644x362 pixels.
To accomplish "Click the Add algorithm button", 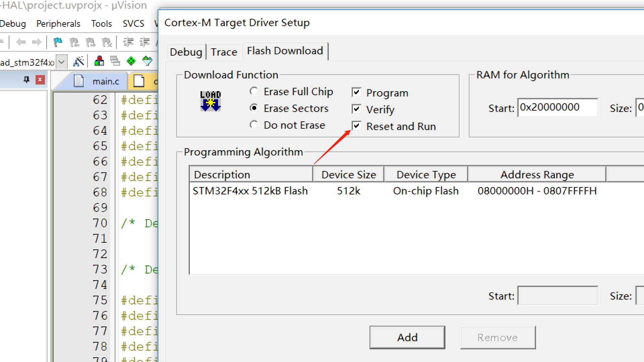I will point(407,337).
